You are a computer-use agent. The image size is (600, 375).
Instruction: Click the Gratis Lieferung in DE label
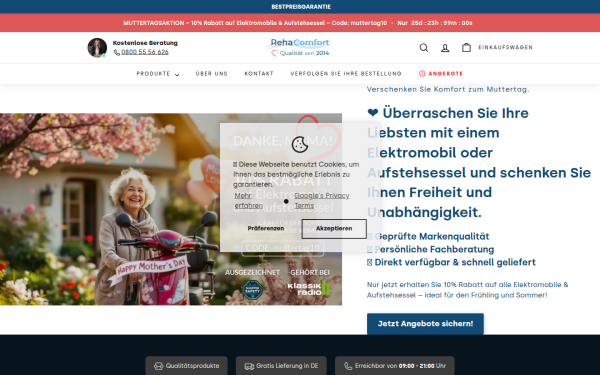point(287,366)
